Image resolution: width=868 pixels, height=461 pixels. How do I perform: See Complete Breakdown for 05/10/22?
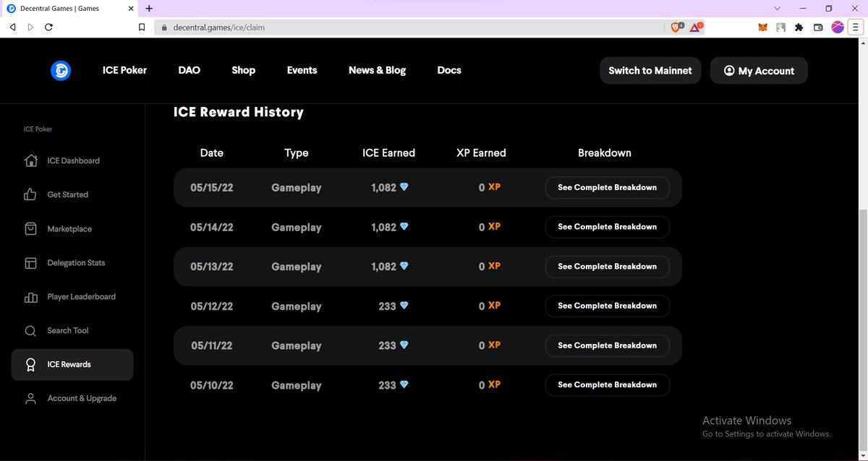coord(608,385)
